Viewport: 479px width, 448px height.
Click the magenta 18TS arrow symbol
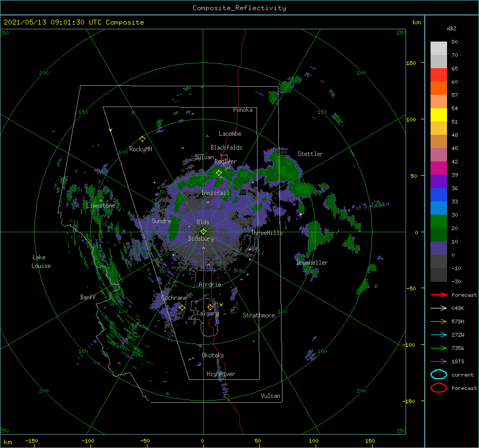[439, 362]
